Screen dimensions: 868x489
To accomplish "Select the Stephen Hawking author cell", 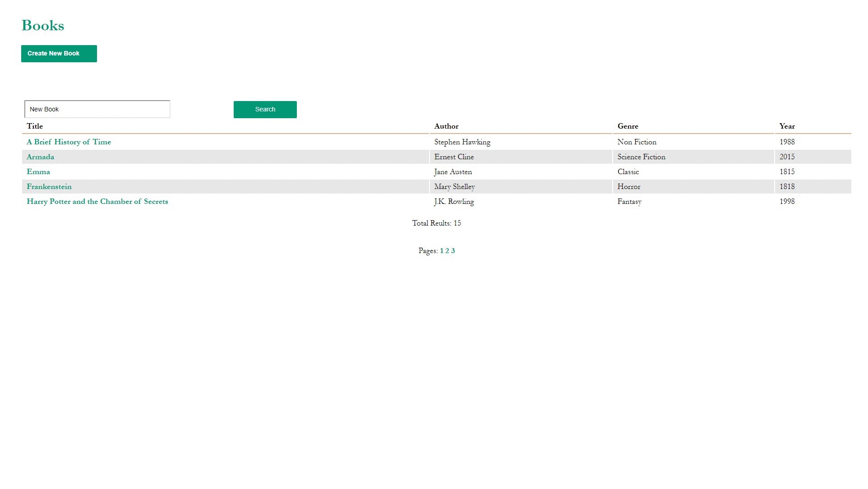I will 462,142.
